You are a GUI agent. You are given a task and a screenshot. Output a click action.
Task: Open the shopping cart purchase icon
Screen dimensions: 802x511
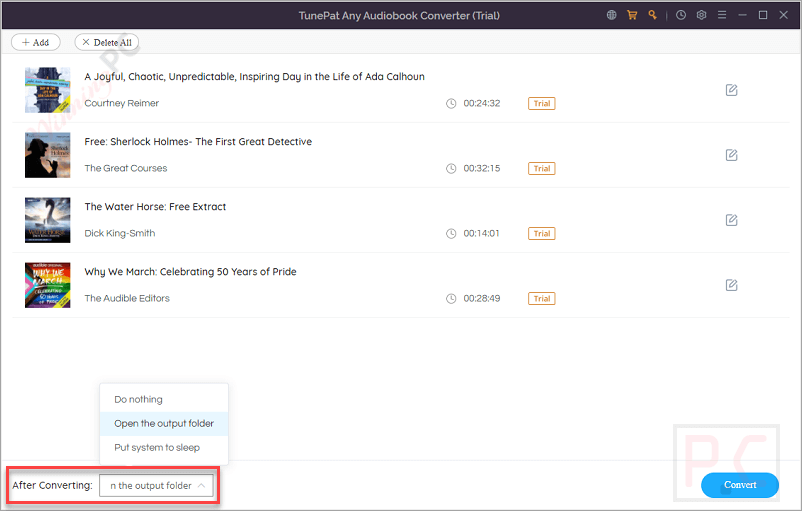(x=632, y=15)
